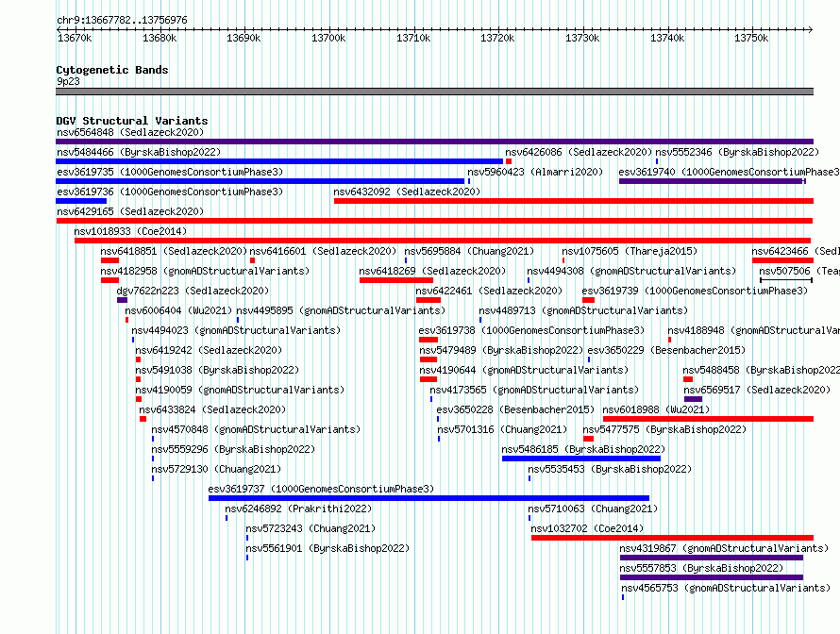Open the nsv4188948 variant label
Screen dimensions: 840x634
click(754, 330)
